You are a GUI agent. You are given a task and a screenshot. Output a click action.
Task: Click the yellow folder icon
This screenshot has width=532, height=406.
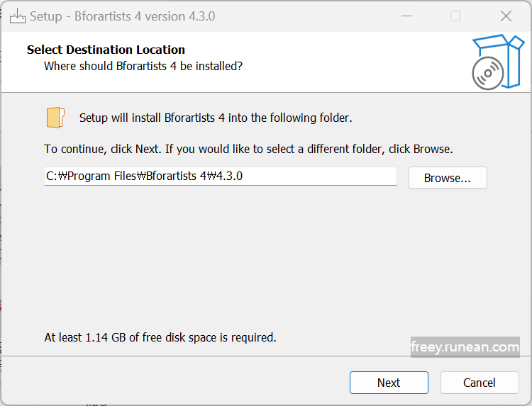click(55, 118)
